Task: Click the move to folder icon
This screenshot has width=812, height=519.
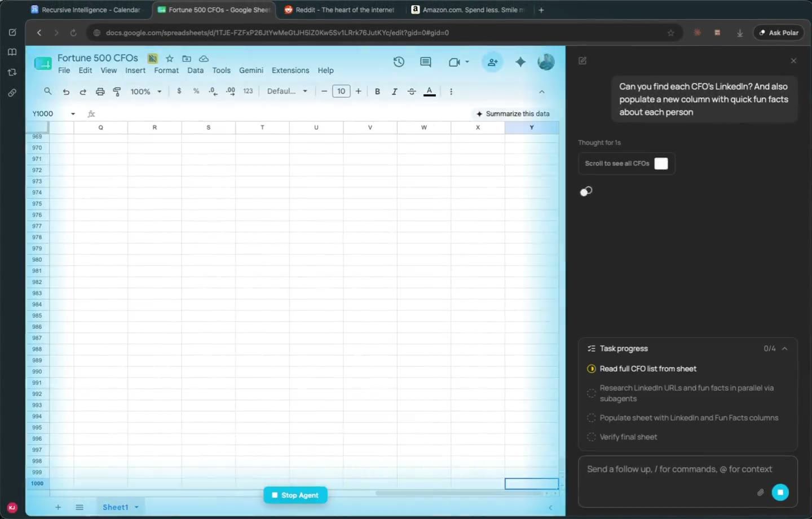Action: (187, 58)
